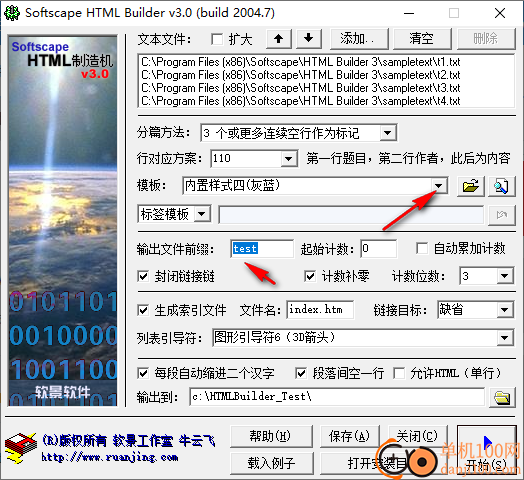524x480 pixels.
Task: Click the 添加.. button
Action: (x=359, y=39)
